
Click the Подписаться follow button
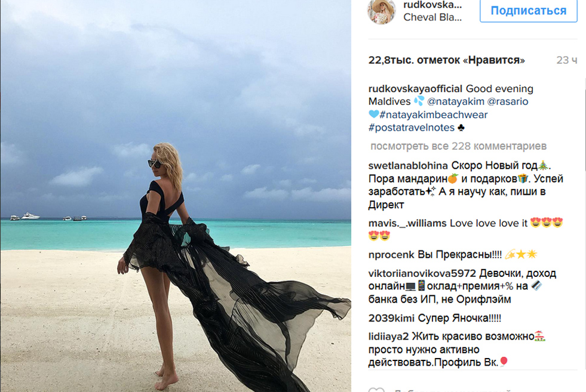pos(529,11)
